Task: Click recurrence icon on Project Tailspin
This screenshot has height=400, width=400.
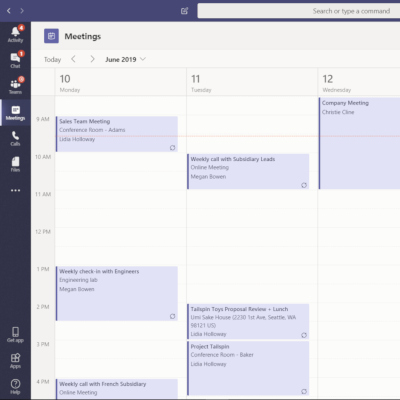Action: 304,391
